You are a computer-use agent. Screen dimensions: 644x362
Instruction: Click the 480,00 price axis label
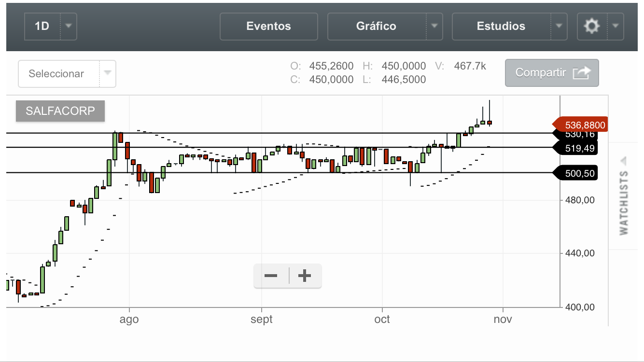click(580, 200)
